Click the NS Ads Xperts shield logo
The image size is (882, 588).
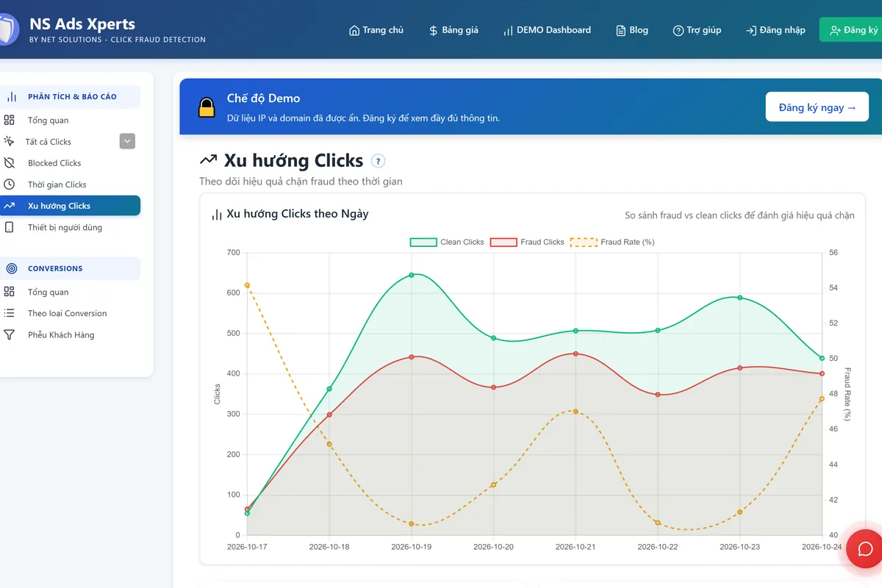(x=7, y=29)
